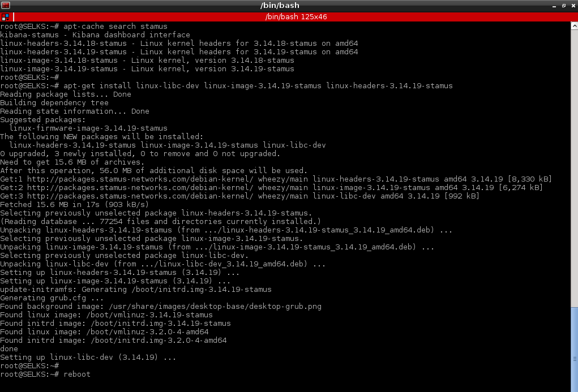Click the 'Get:2' download URL line
The height and width of the screenshot is (392, 578).
(x=271, y=188)
